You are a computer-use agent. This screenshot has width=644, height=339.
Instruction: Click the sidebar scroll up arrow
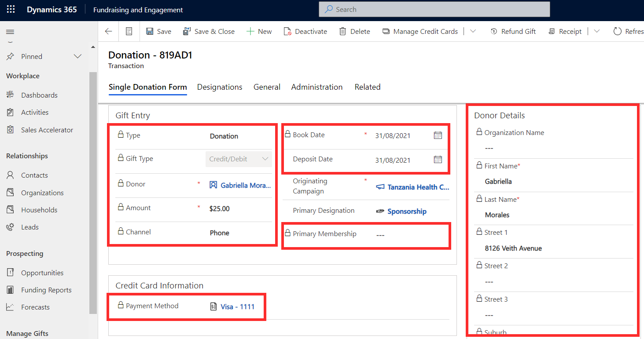(x=93, y=47)
